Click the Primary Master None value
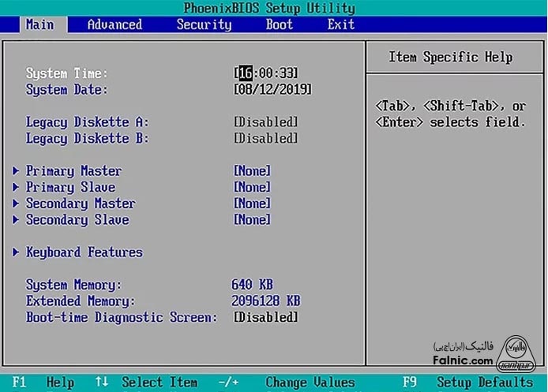 [252, 171]
